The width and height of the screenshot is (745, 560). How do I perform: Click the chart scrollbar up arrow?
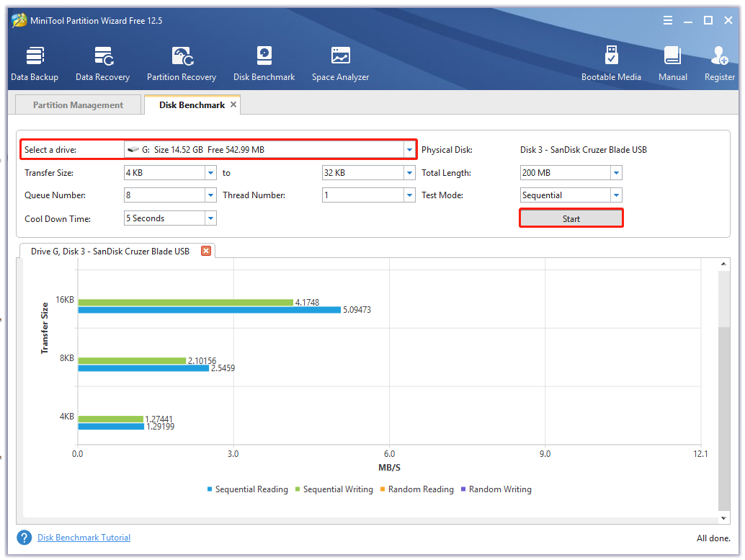click(723, 264)
